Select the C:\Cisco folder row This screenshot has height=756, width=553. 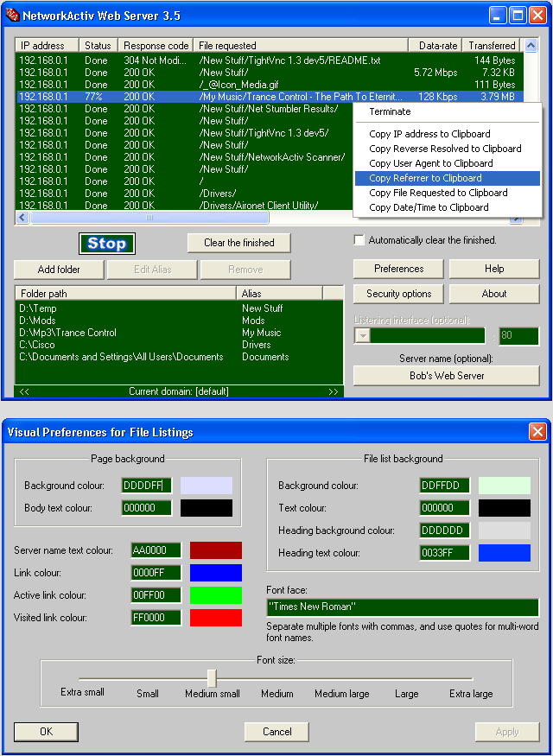179,345
